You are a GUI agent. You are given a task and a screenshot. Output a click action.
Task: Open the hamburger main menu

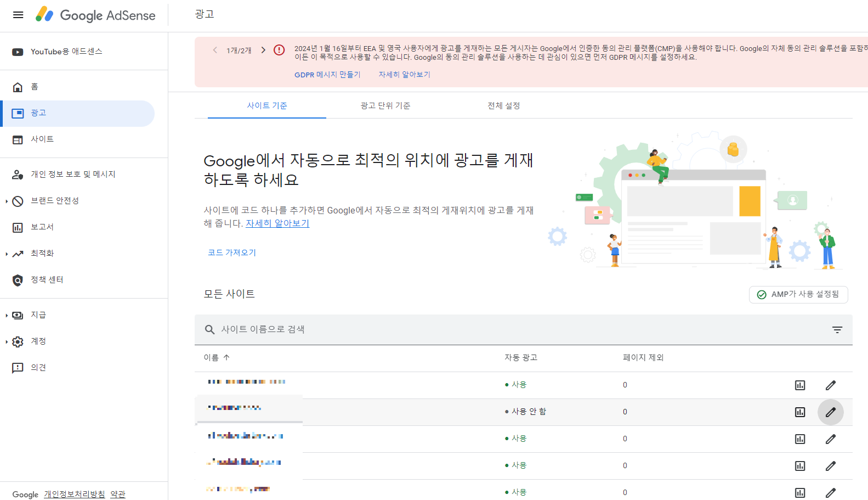click(18, 15)
